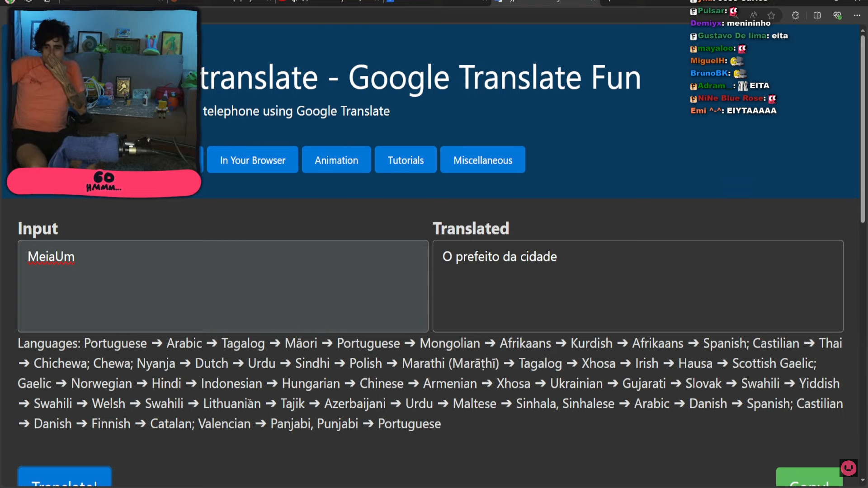Click 'Scottish Gaelic;' language text
This screenshot has height=488, width=868.
(774, 364)
